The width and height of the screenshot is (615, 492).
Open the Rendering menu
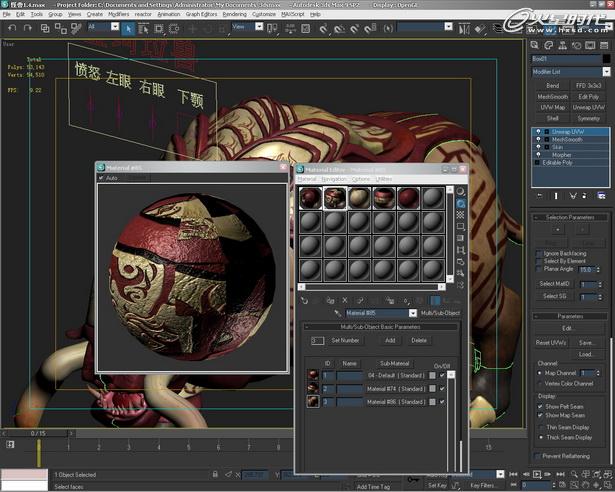(234, 15)
